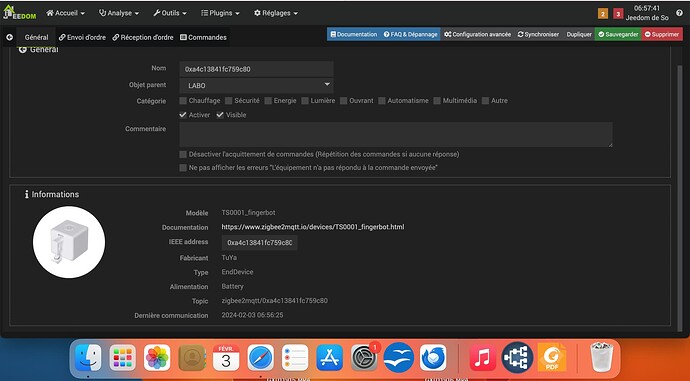Screen dimensions: 690x381
Task: Open orange notification badge showing 2
Action: coord(602,14)
